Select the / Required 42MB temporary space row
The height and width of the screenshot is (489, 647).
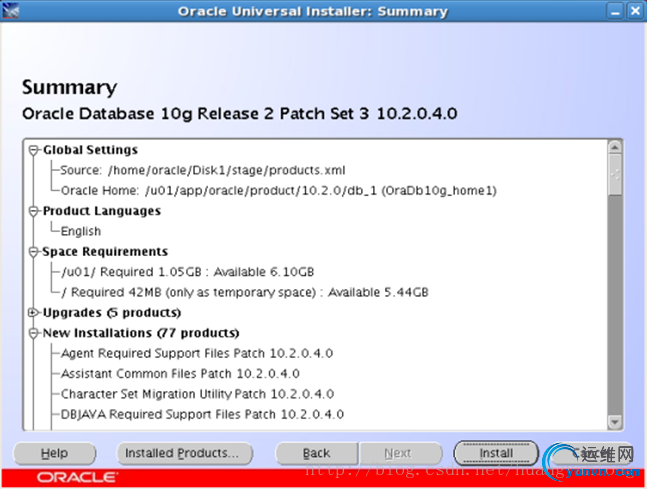(245, 292)
